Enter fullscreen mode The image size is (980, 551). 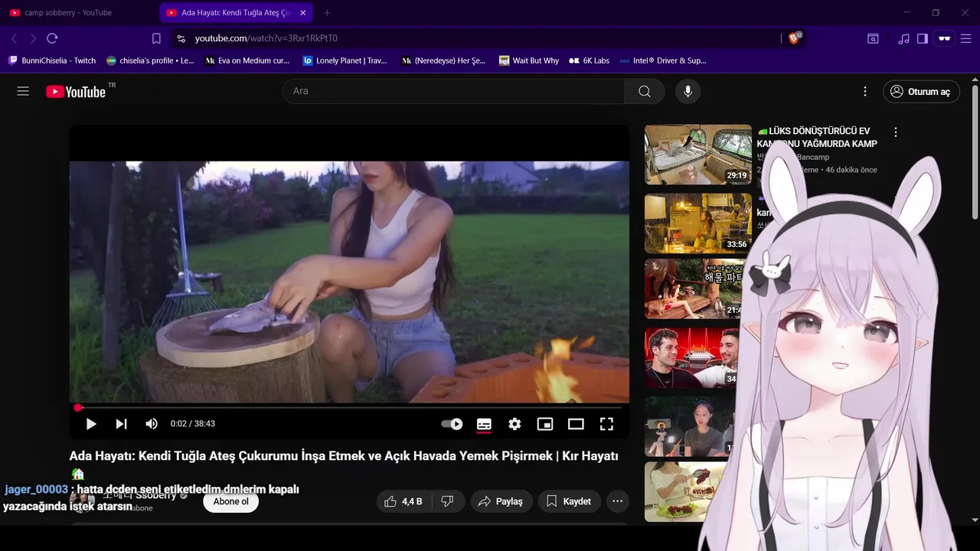[x=606, y=423]
